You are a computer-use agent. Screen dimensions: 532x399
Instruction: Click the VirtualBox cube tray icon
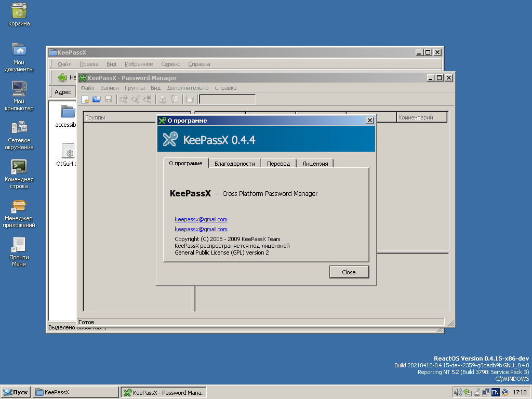click(x=504, y=392)
